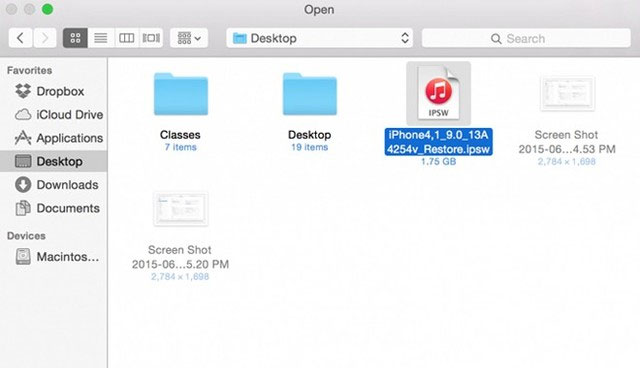The height and width of the screenshot is (368, 640).
Task: Open the Desktop location popup menu
Action: pos(320,38)
